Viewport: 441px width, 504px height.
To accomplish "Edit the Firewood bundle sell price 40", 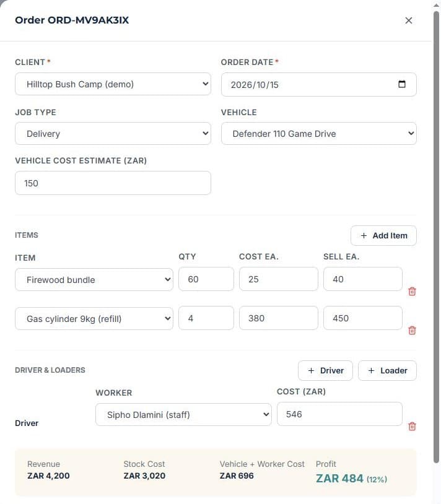I will coord(362,279).
